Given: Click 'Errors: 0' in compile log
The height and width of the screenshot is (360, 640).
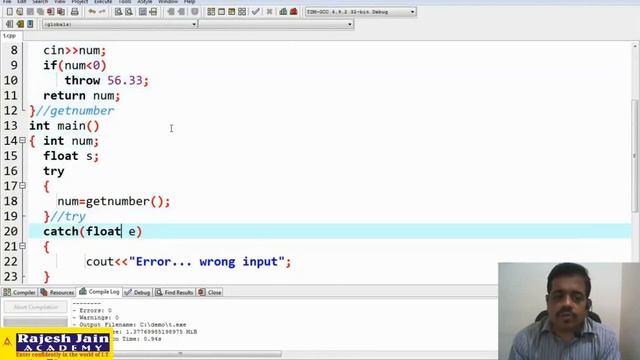Looking at the screenshot, I should pos(92,311).
